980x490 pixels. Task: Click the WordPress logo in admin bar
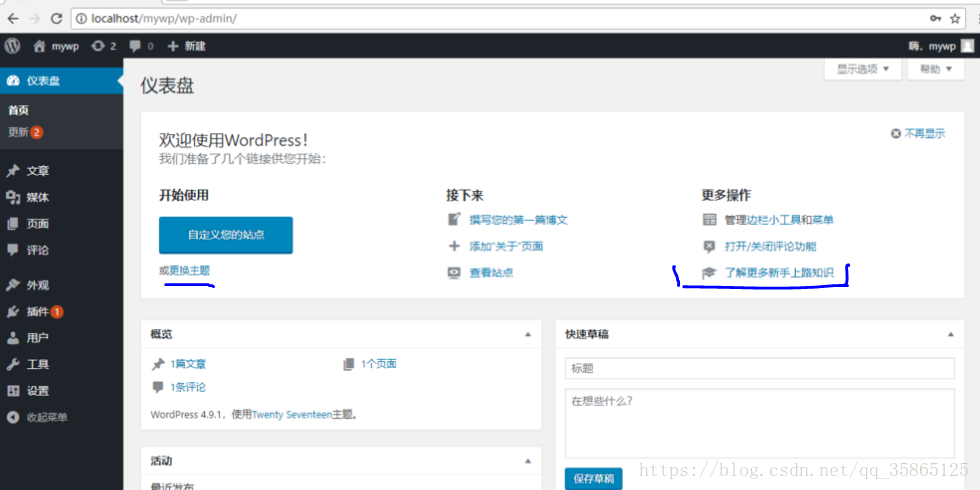(12, 46)
